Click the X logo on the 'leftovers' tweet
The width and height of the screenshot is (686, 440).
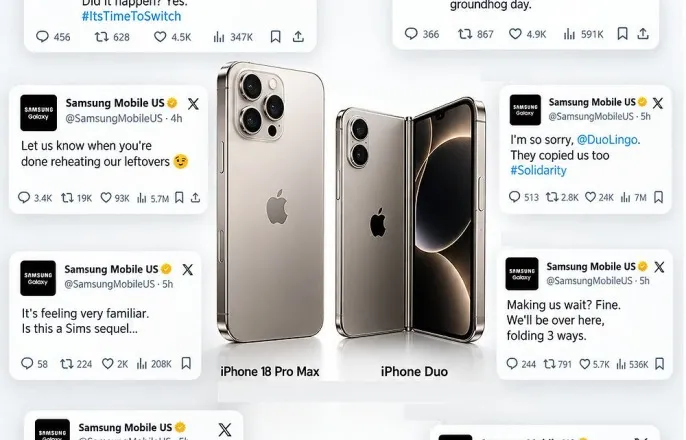pos(193,104)
